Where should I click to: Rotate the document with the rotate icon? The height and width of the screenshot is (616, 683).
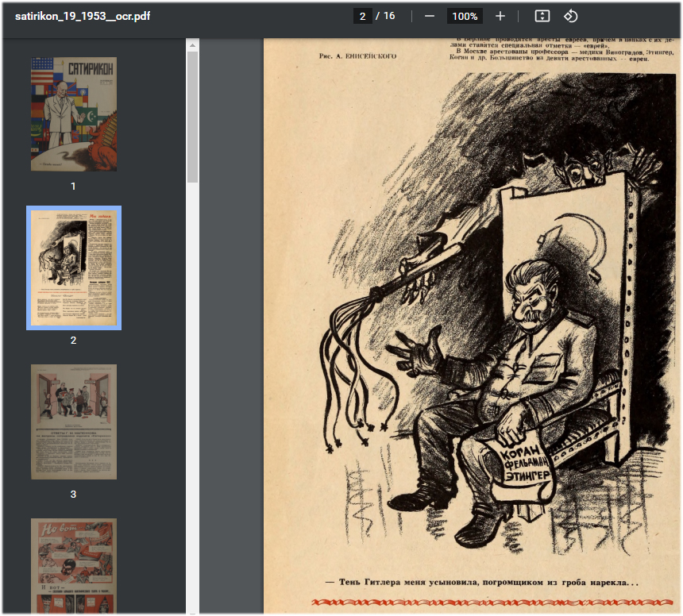click(x=570, y=16)
